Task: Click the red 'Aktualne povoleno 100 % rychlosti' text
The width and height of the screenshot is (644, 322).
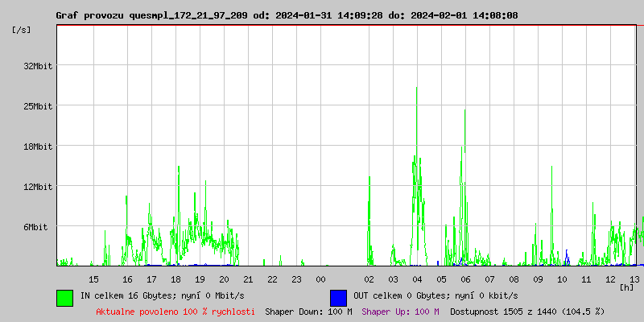Action: 175,312
